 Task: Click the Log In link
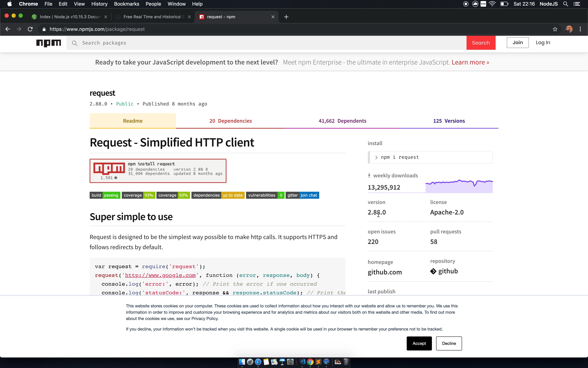(x=543, y=43)
